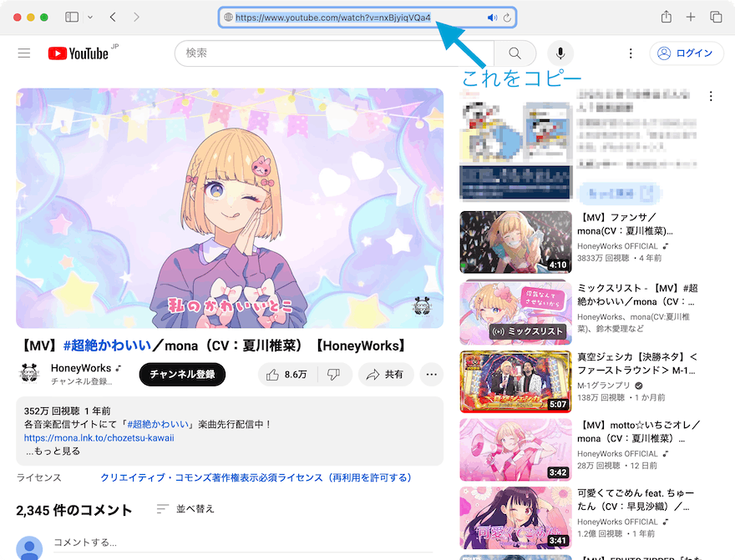Toggle the Safari sidebar button
Viewport: 735px width, 560px height.
72,18
